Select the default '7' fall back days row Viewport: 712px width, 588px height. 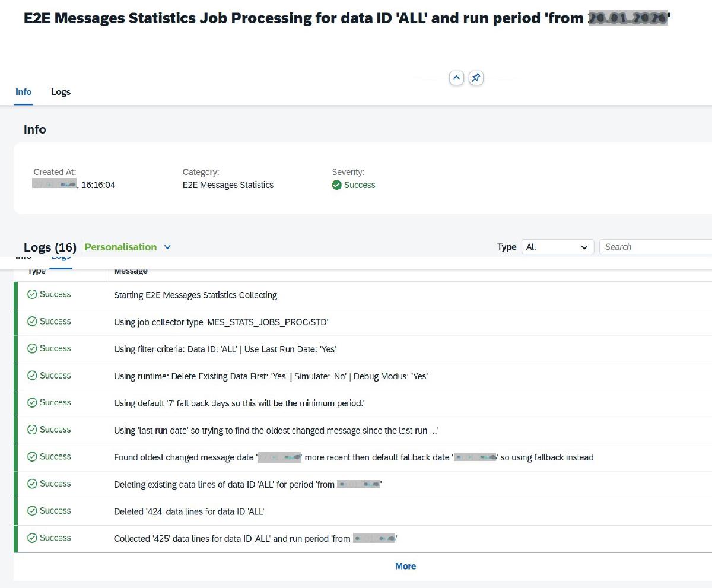click(x=239, y=403)
